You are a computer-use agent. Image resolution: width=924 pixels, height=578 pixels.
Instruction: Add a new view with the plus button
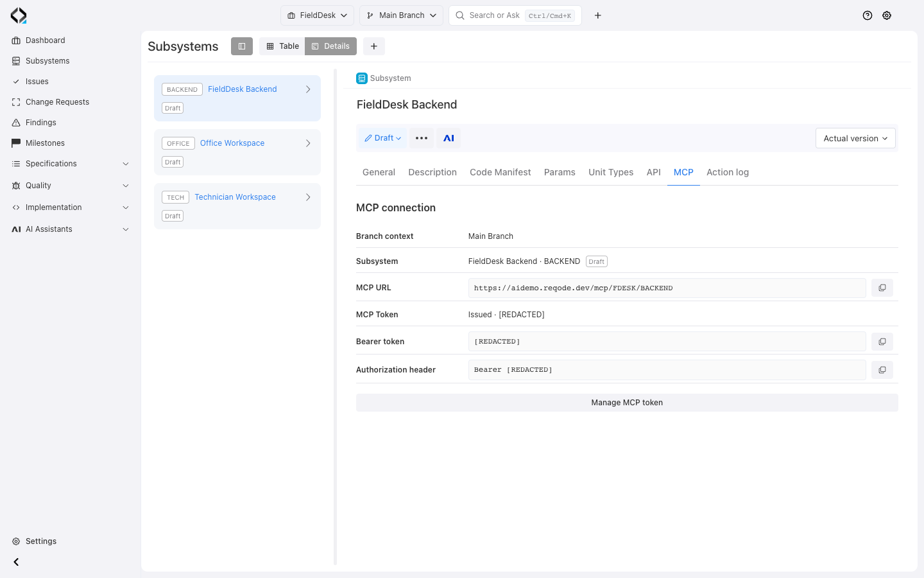pos(374,46)
